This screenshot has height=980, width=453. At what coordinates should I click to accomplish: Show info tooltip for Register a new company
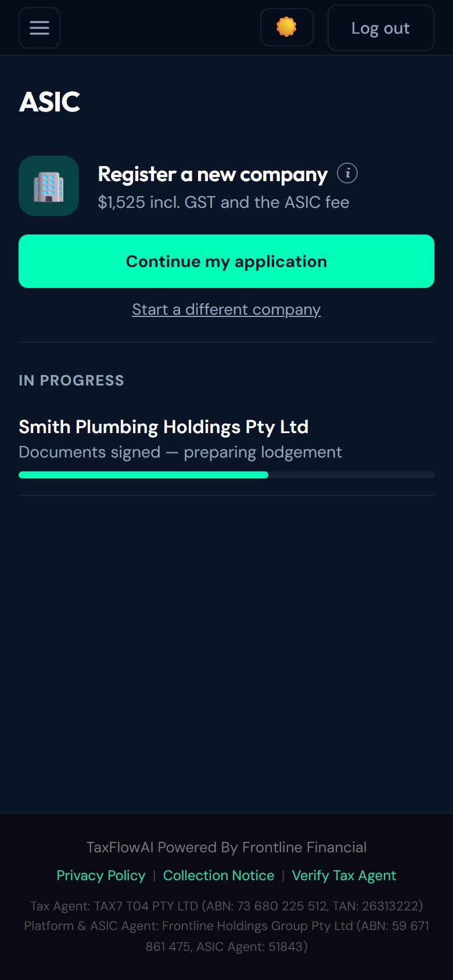347,173
